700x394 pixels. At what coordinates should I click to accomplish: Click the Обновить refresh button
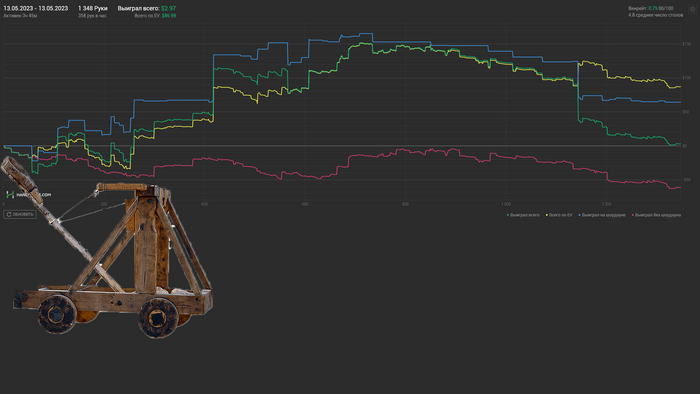(x=20, y=215)
